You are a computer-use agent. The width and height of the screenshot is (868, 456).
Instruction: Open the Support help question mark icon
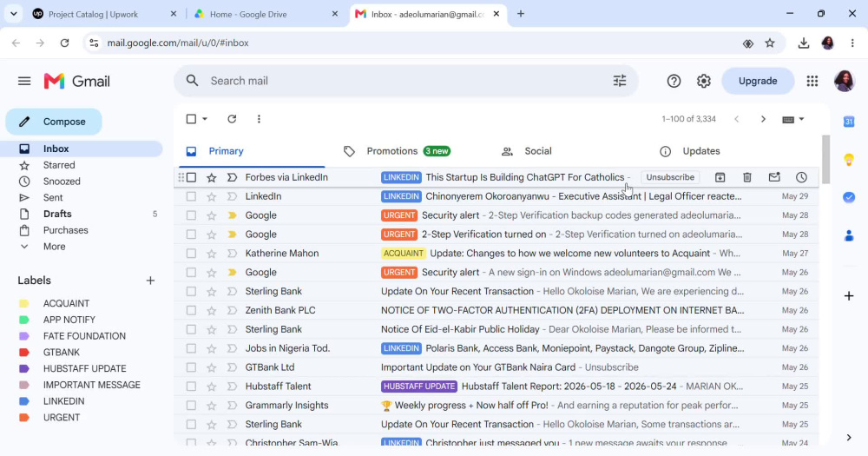click(674, 81)
